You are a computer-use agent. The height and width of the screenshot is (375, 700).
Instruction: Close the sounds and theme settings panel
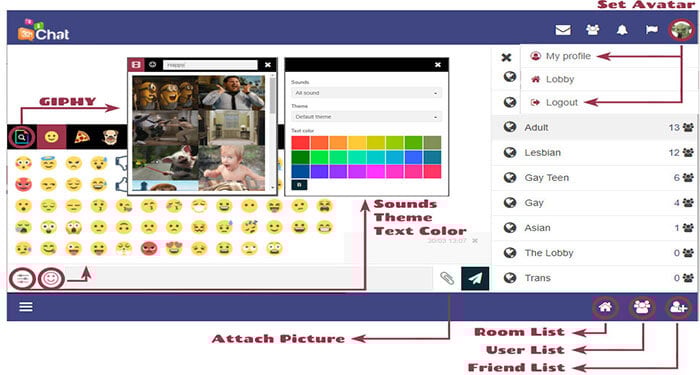pyautogui.click(x=438, y=65)
